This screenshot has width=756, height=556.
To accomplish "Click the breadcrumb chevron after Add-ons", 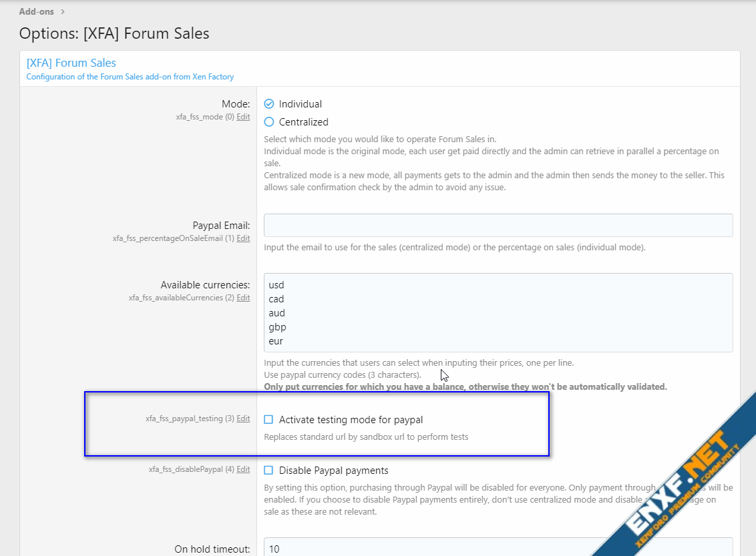I will click(x=62, y=11).
